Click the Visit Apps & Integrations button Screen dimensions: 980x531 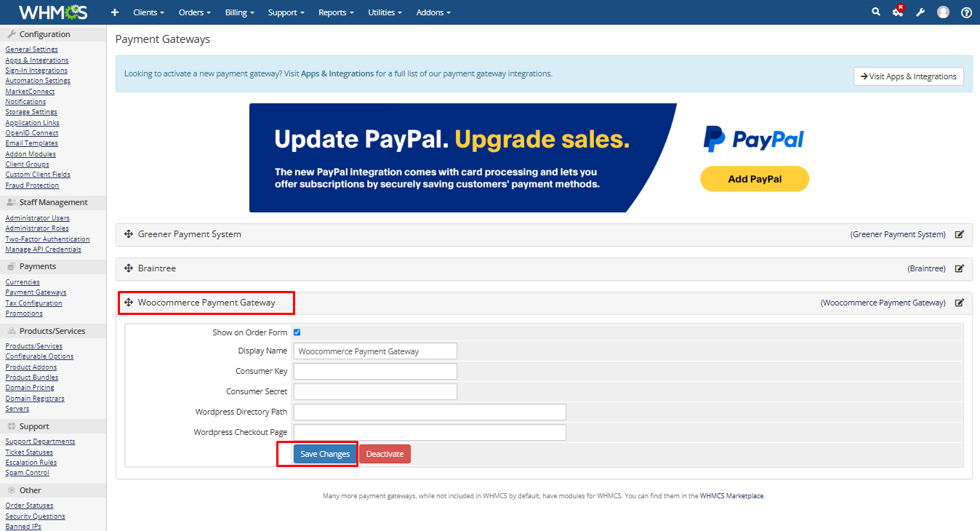[x=909, y=76]
